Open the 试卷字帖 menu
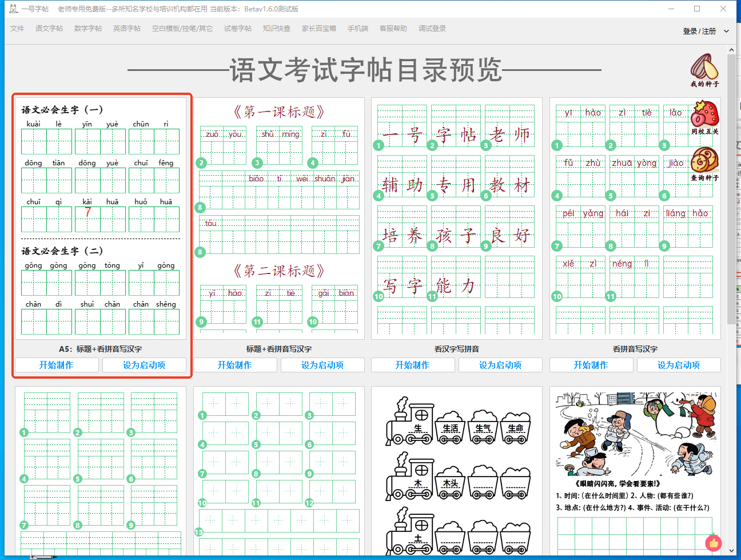741x560 pixels. pyautogui.click(x=238, y=29)
